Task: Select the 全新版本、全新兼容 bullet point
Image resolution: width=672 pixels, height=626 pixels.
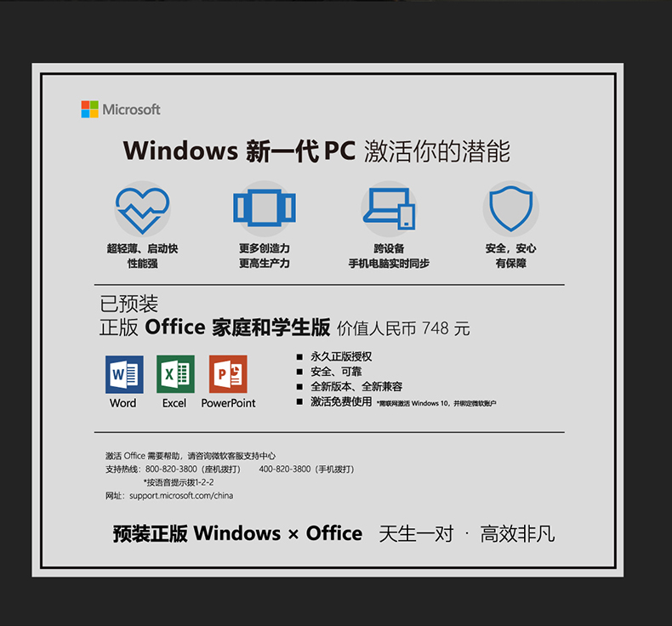Action: coord(356,386)
